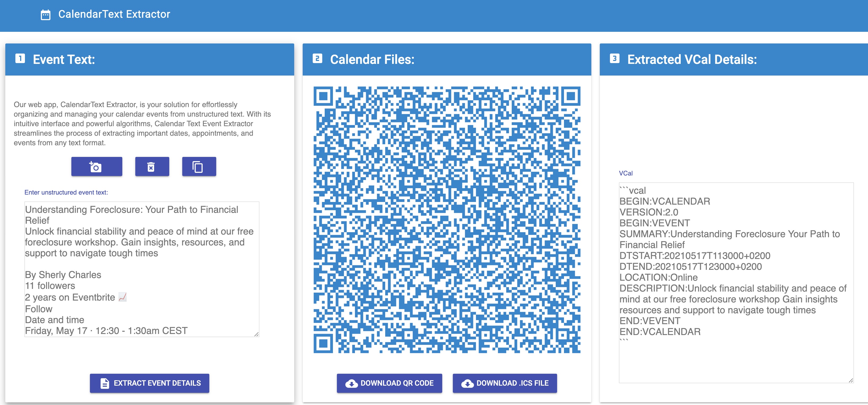Click the copy-to-clipboard button

pos(199,167)
